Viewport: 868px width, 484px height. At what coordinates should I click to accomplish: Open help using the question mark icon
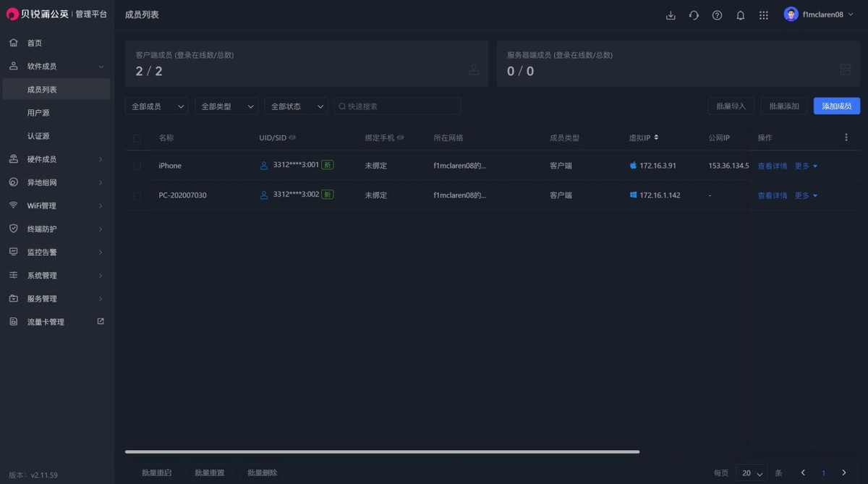(x=717, y=14)
